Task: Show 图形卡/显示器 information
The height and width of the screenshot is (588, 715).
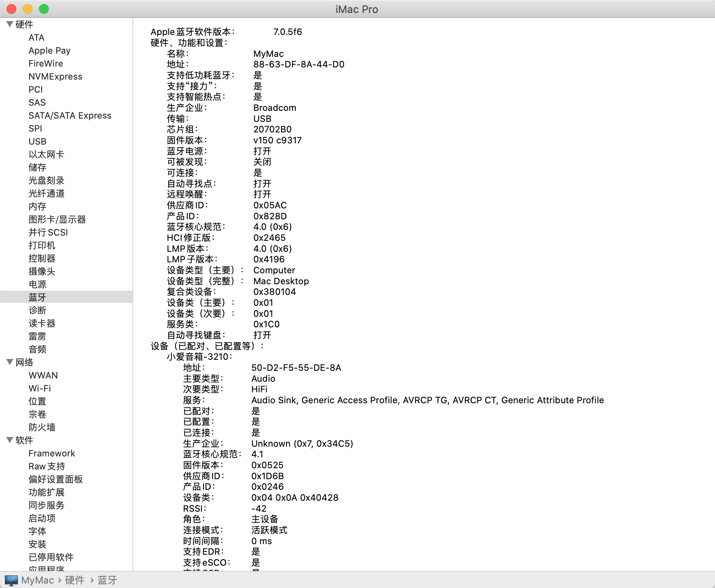Action: (x=57, y=219)
